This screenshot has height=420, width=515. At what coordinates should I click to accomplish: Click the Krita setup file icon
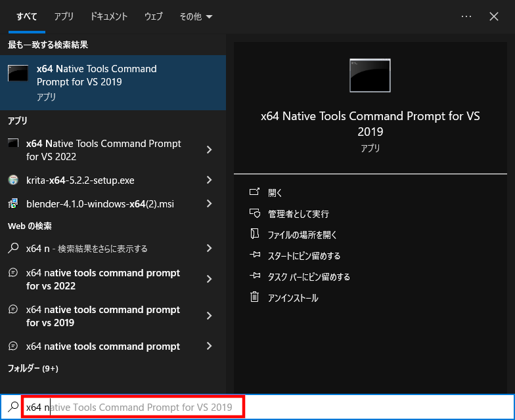(13, 180)
